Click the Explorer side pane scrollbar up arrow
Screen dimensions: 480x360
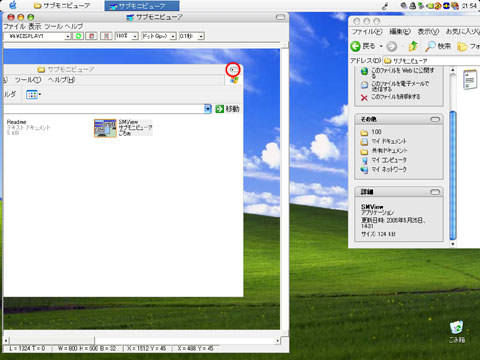453,70
